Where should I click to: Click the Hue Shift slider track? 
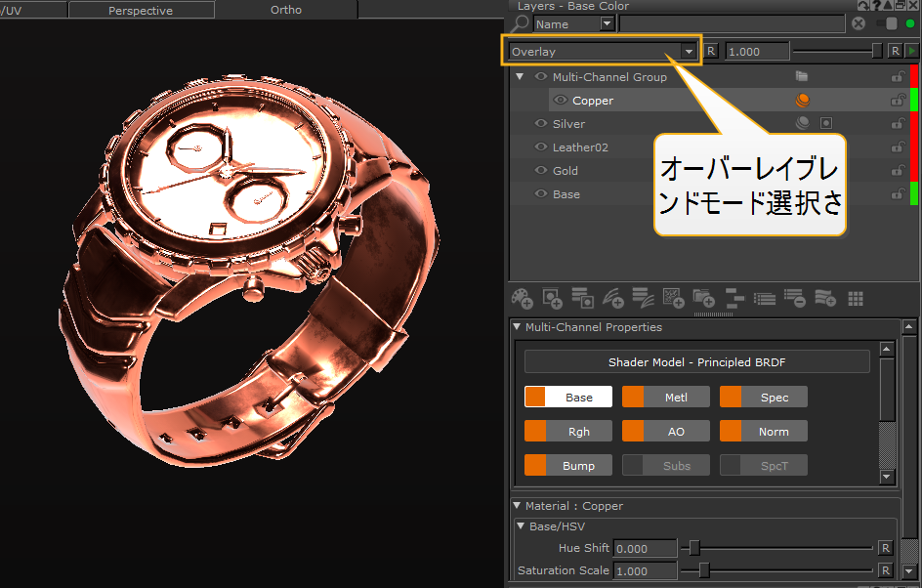point(781,548)
